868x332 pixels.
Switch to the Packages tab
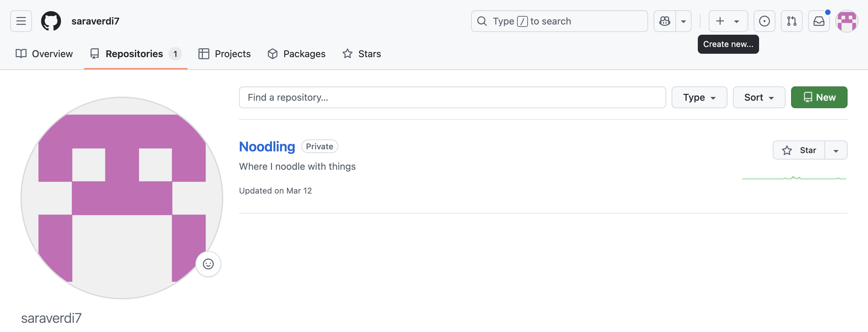click(296, 53)
